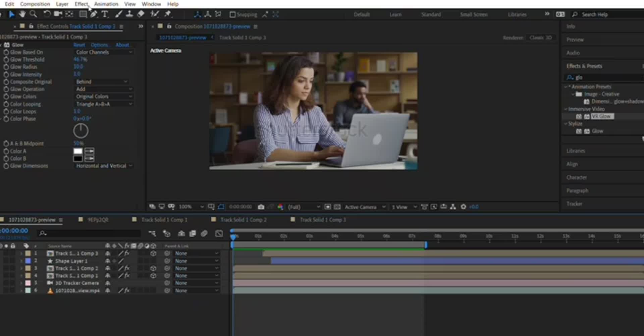644x336 pixels.
Task: Toggle Glow Threshold stopwatch
Action: click(x=6, y=59)
